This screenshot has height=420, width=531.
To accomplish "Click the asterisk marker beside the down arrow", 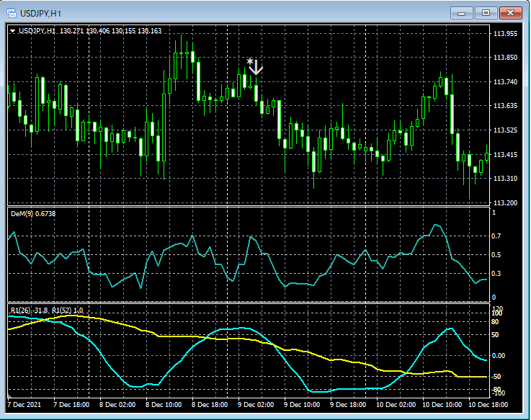I will point(249,61).
